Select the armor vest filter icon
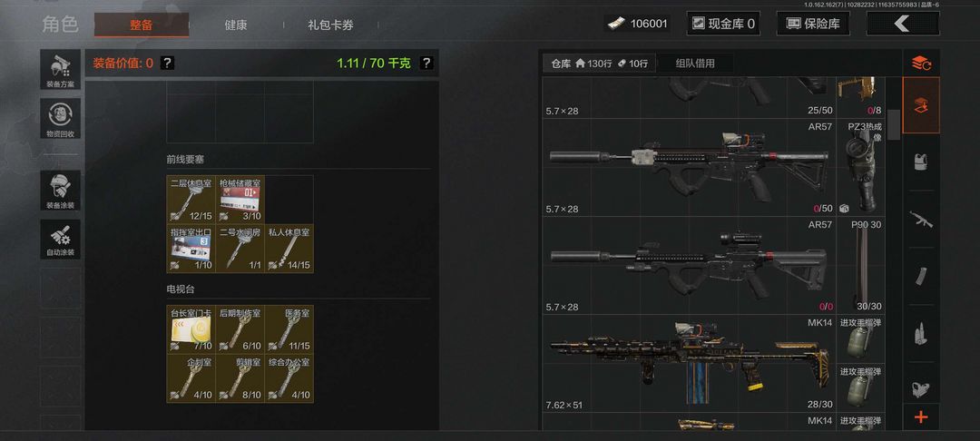The width and height of the screenshot is (980, 441). click(921, 162)
